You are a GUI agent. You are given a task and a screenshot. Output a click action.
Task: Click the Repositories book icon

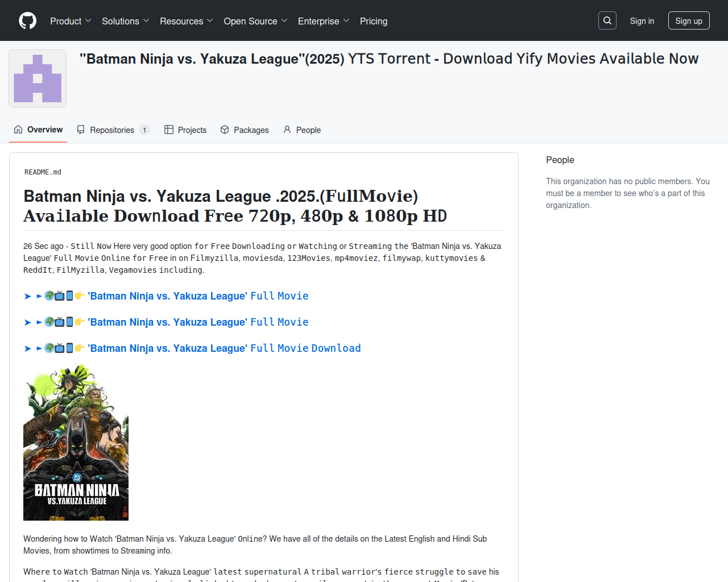[x=81, y=130]
